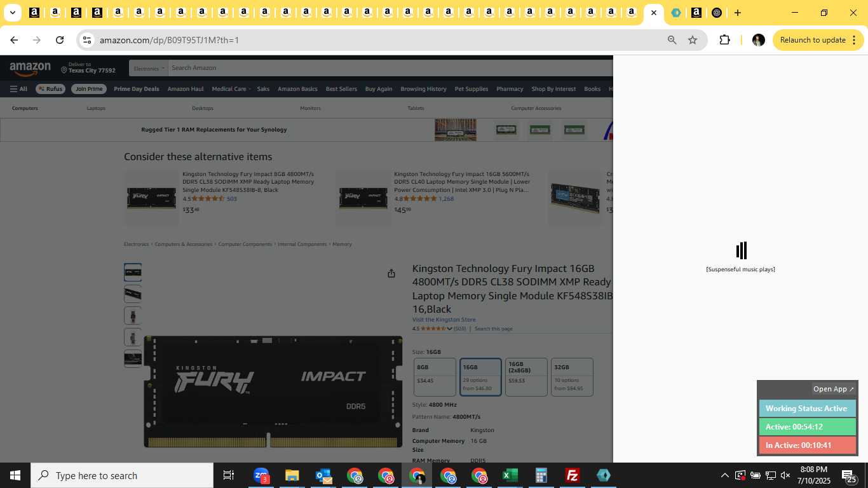
Task: Click the zoom magnifier icon in address bar
Action: pyautogui.click(x=672, y=40)
